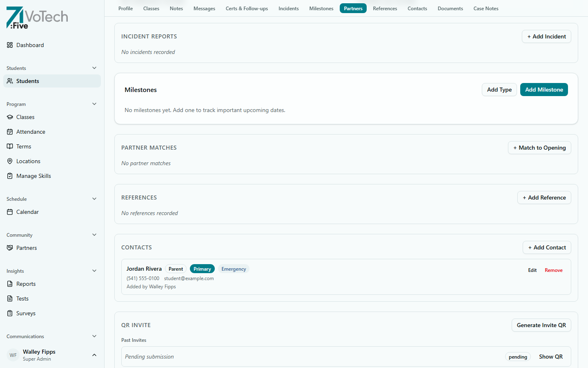Open Terms using the book icon
This screenshot has height=368, width=588.
(10, 146)
